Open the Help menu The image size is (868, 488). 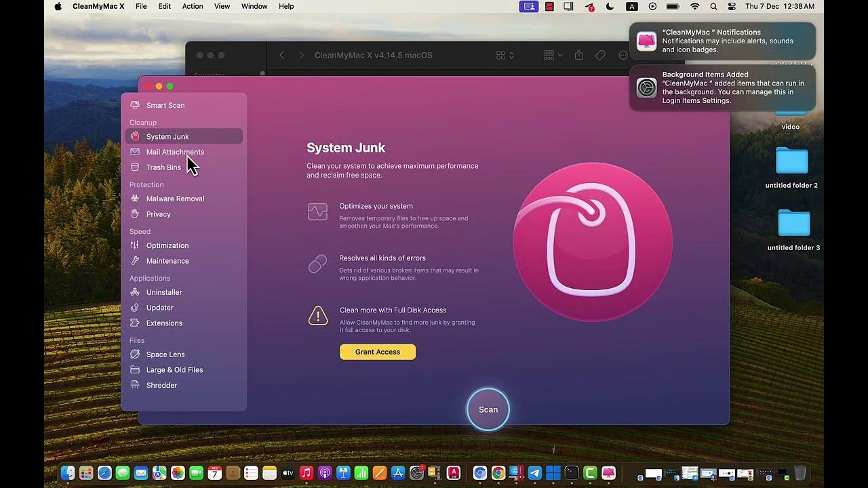click(286, 6)
